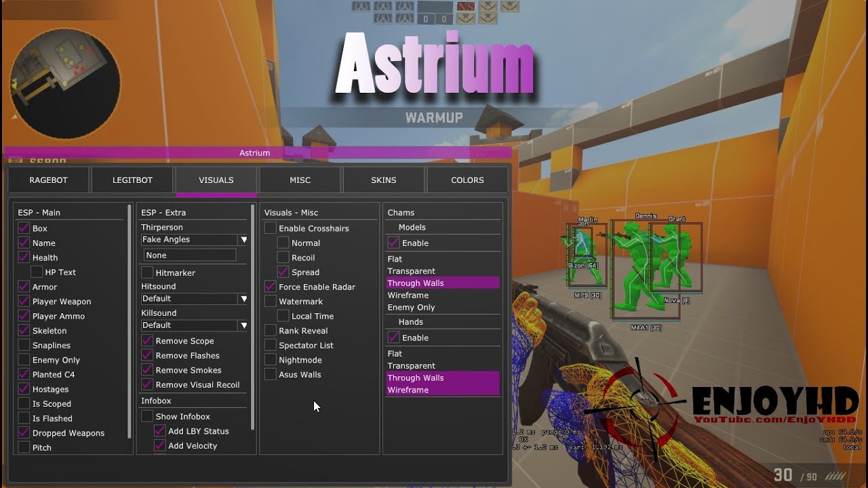Turn on Nightmode checkbox
Viewport: 868px width, 488px height.
tap(271, 360)
